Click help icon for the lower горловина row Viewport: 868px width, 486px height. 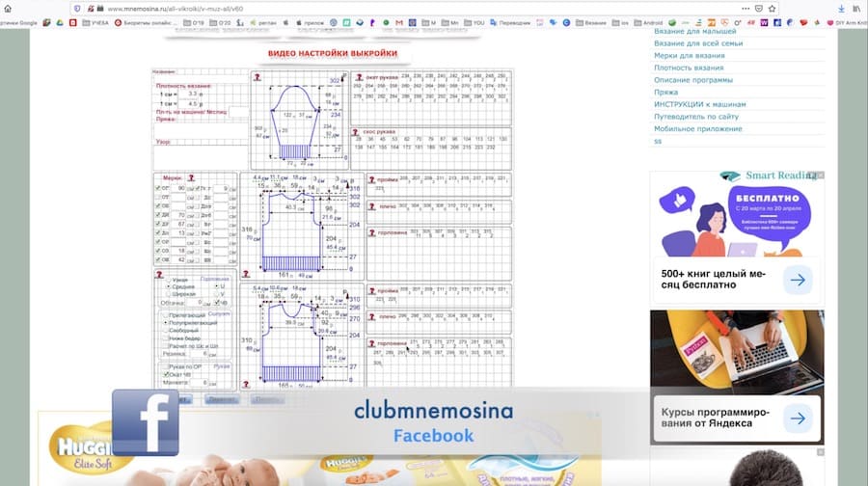pos(372,343)
